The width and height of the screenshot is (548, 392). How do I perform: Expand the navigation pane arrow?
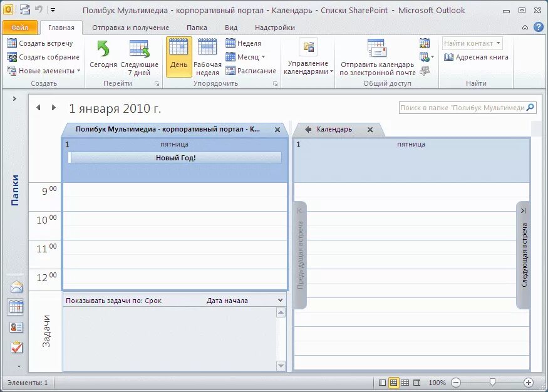coord(14,99)
